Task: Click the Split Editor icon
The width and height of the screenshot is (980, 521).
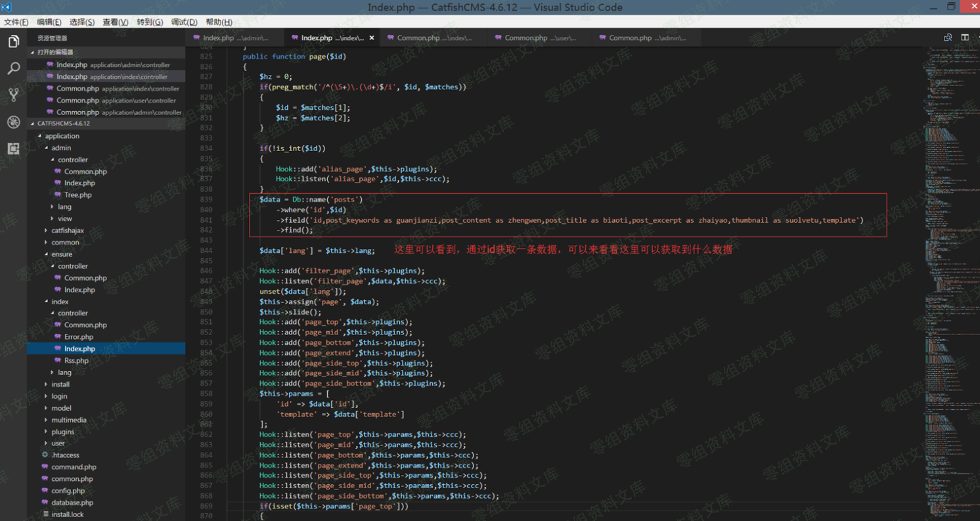Action: 965,38
